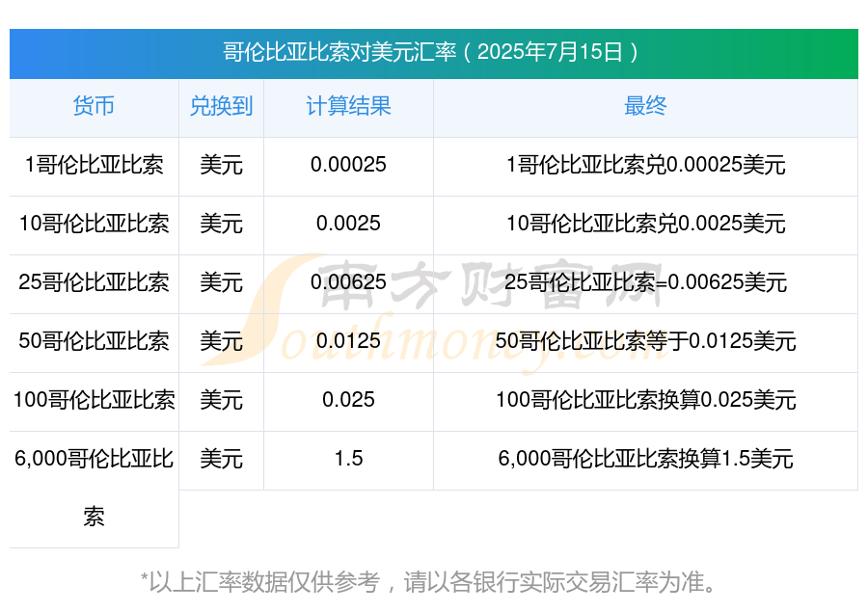Click the value 0.025 in 计算结果 column

(x=349, y=400)
